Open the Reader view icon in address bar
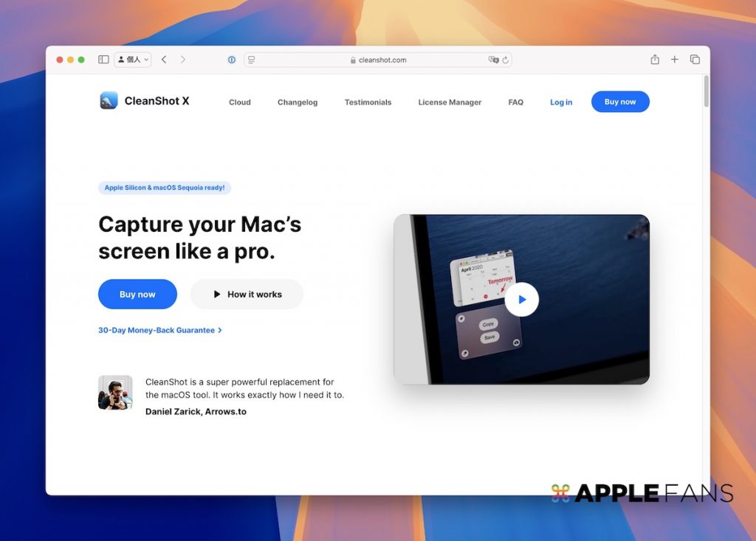756x541 pixels. tap(252, 60)
